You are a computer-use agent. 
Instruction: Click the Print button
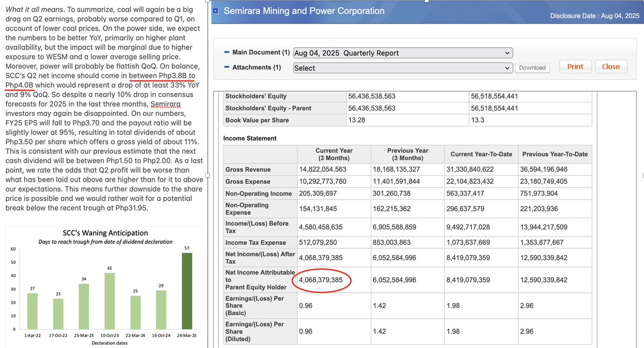coord(575,66)
